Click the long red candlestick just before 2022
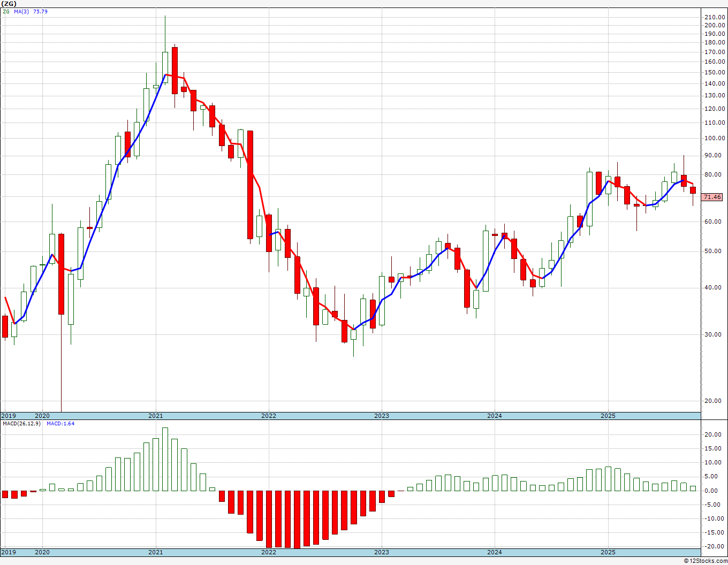Image resolution: width=728 pixels, height=565 pixels. click(x=250, y=185)
